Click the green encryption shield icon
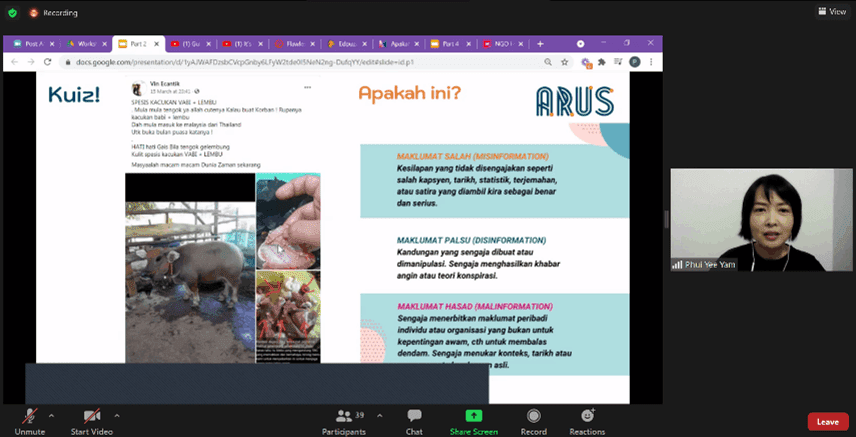This screenshot has height=437, width=856. coord(12,13)
